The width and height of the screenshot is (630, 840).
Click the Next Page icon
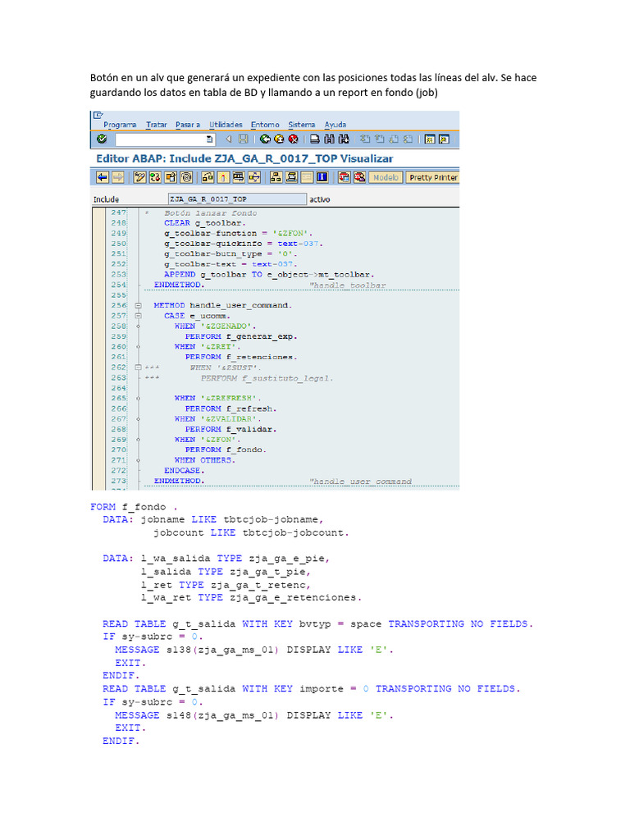(x=394, y=139)
